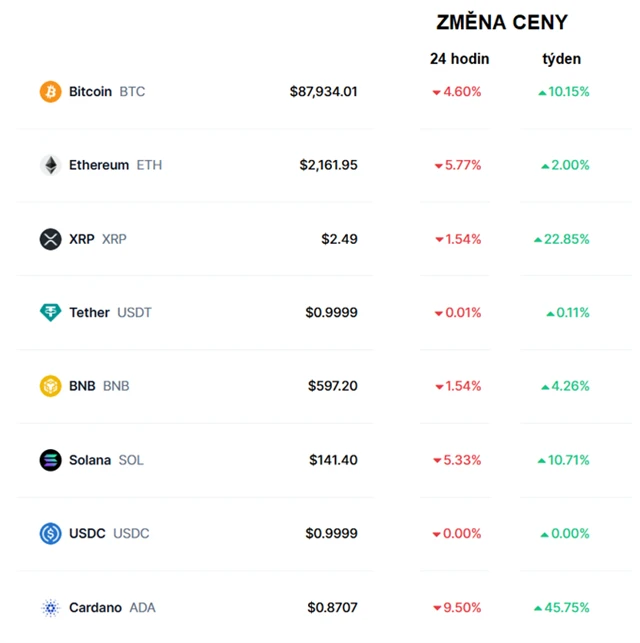The width and height of the screenshot is (640, 643).
Task: Click the Tether green logo icon
Action: click(x=50, y=313)
